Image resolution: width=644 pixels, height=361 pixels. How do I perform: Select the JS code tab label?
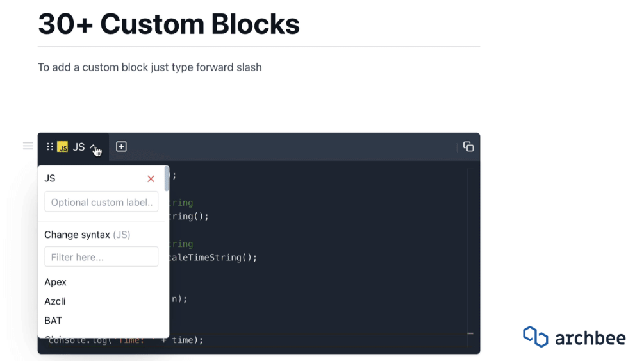click(x=79, y=147)
